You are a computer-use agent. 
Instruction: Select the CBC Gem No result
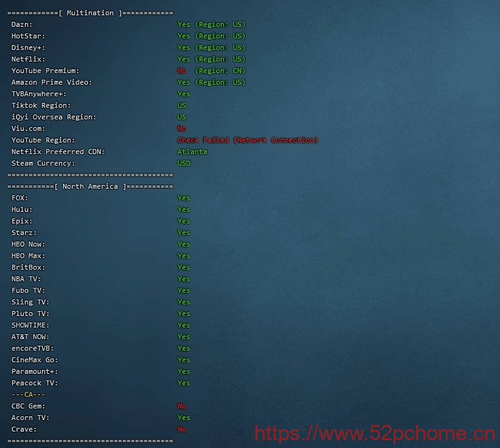coord(182,406)
